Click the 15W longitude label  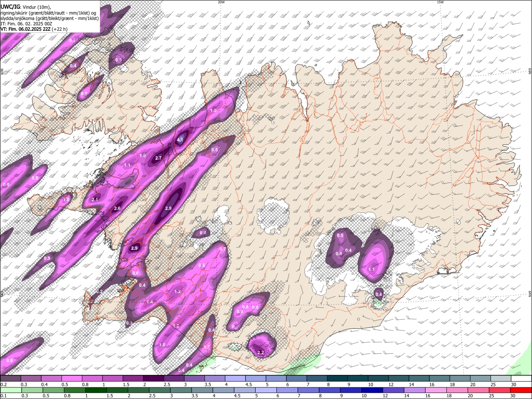pyautogui.click(x=440, y=2)
